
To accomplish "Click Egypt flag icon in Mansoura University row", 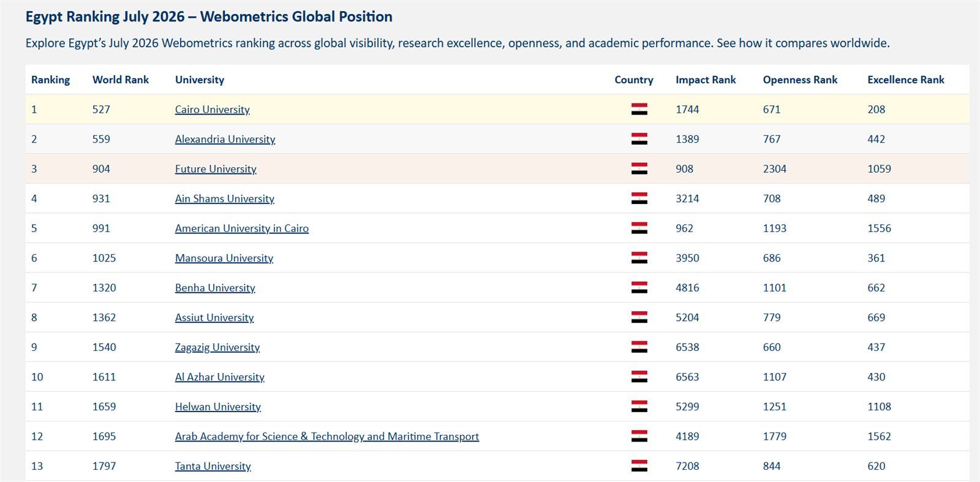I will click(x=639, y=258).
